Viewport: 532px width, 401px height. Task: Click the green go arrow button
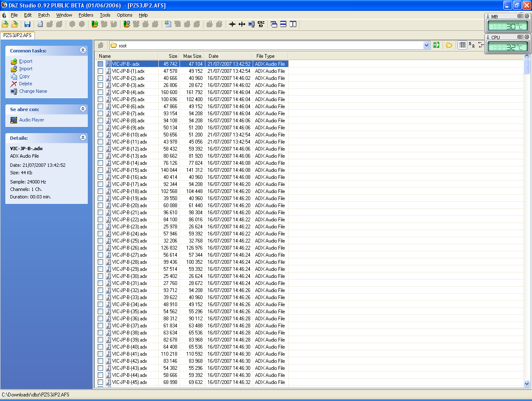click(436, 45)
